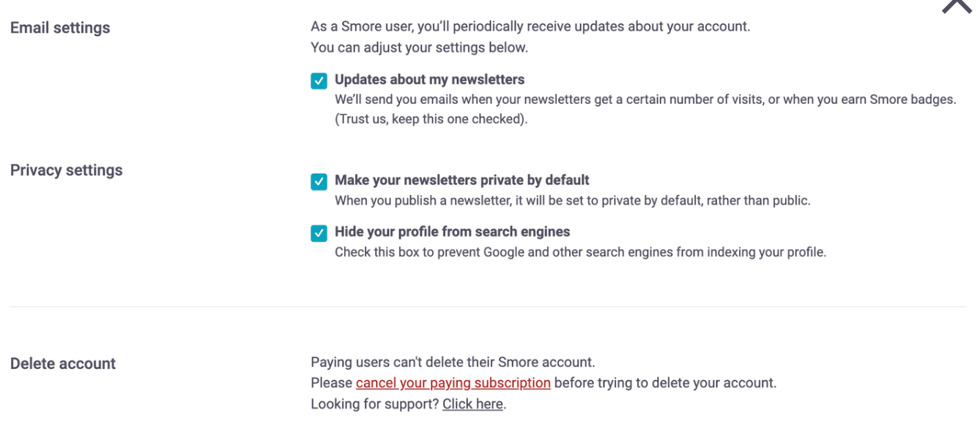Uncheck the Updates about my newsletters checkbox
Image resolution: width=980 pixels, height=435 pixels.
click(x=319, y=81)
